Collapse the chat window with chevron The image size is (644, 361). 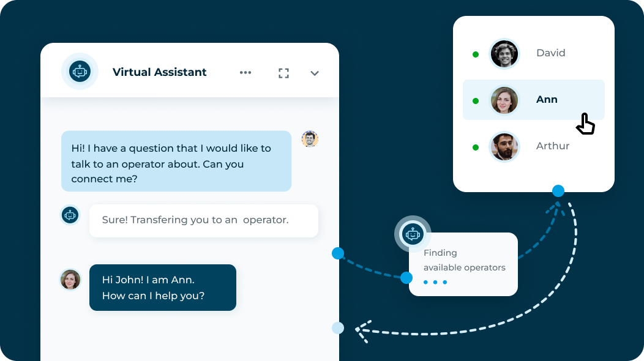(x=315, y=73)
